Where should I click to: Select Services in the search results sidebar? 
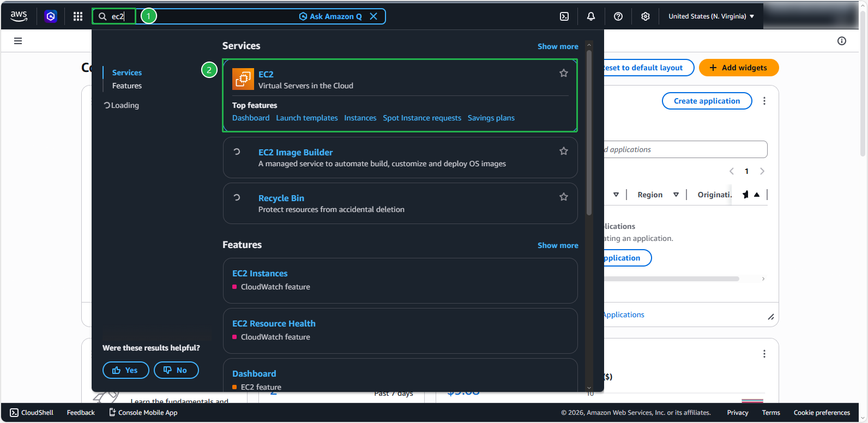[x=127, y=72]
